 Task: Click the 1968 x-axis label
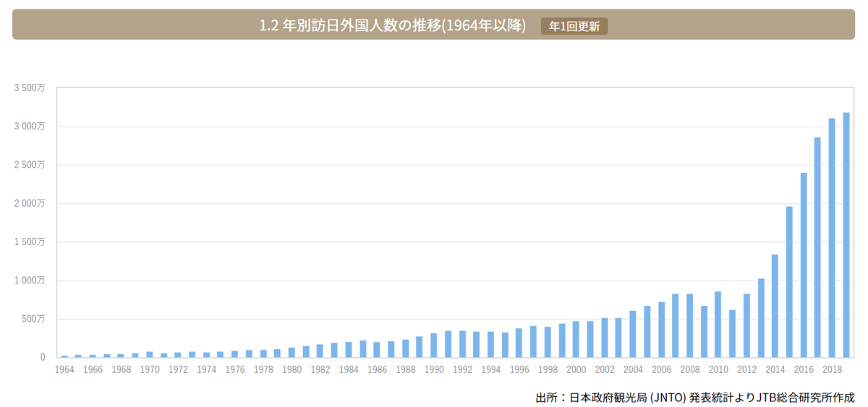(x=122, y=369)
